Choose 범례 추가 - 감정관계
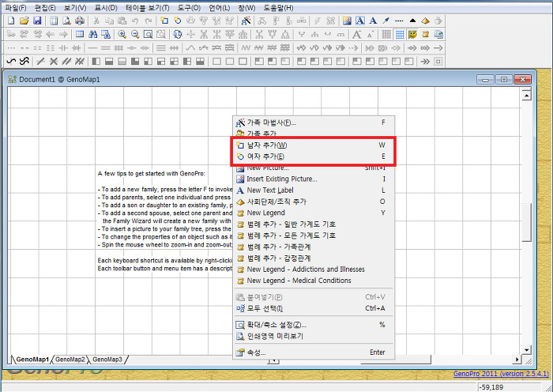 click(314, 258)
